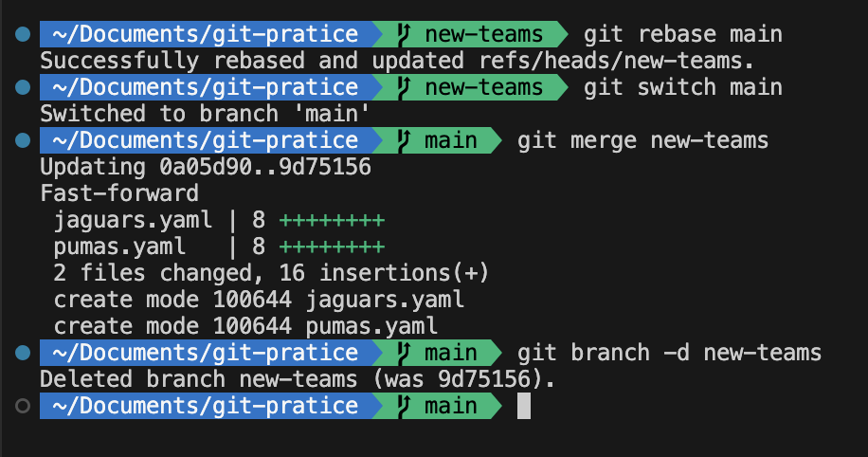Click jaguars.yaml in the diff stat line
Viewport: 868px width, 457px height.
click(133, 221)
